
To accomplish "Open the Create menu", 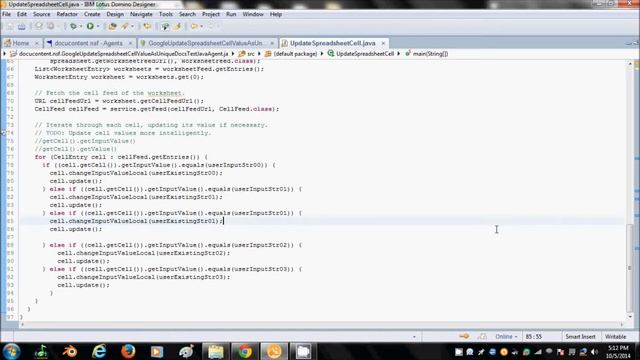I will tap(92, 14).
